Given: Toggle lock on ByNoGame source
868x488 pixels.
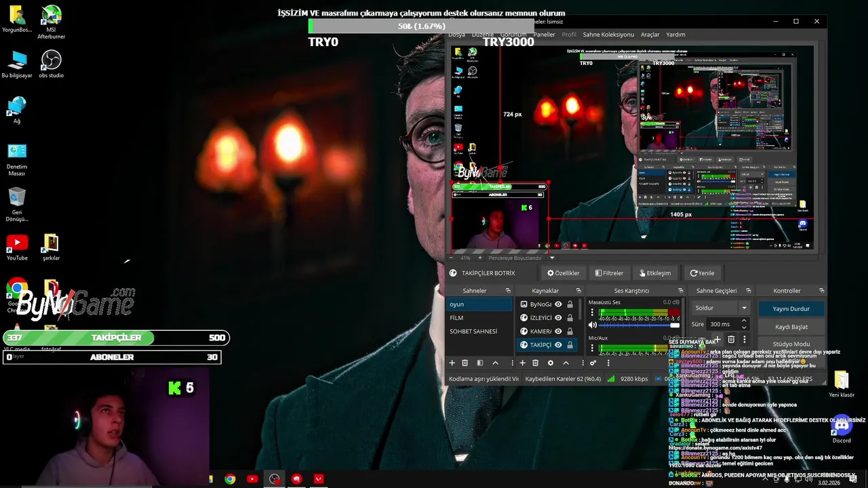Looking at the screenshot, I should coord(570,304).
